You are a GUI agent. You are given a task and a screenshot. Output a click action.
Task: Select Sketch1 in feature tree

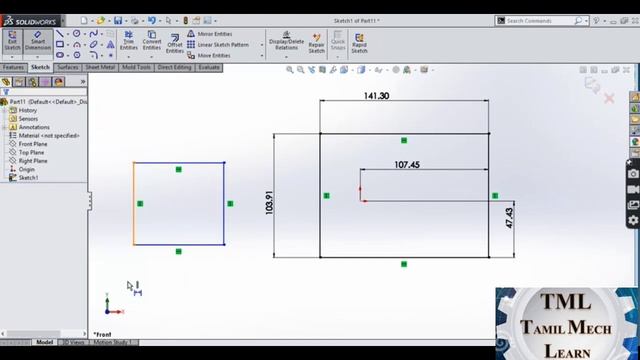click(x=24, y=178)
